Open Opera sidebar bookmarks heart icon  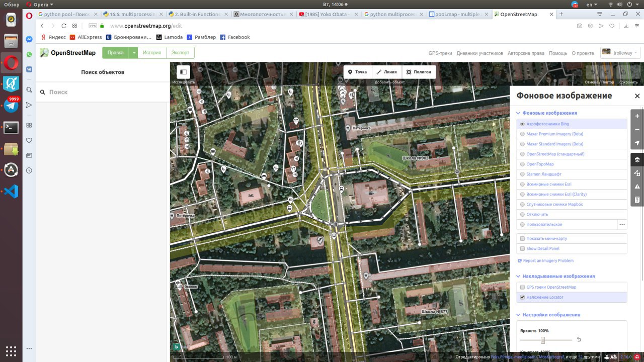[x=29, y=140]
